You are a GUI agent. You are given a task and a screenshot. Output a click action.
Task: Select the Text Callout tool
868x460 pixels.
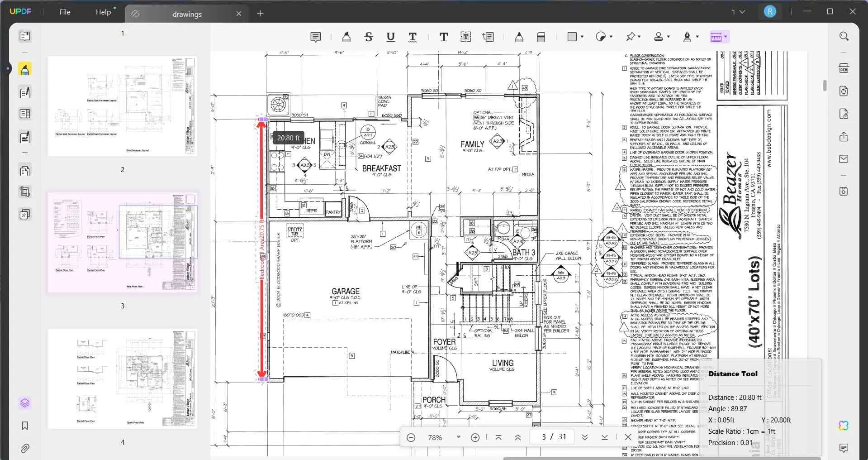(x=488, y=37)
